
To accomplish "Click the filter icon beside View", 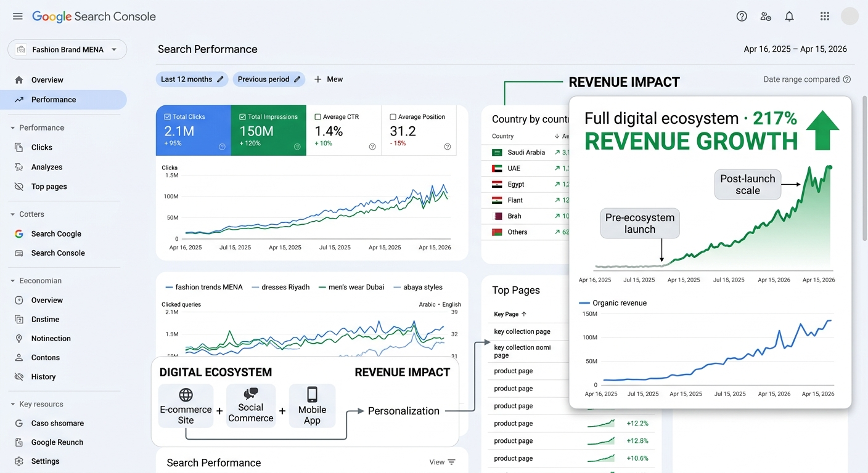I will 451,462.
